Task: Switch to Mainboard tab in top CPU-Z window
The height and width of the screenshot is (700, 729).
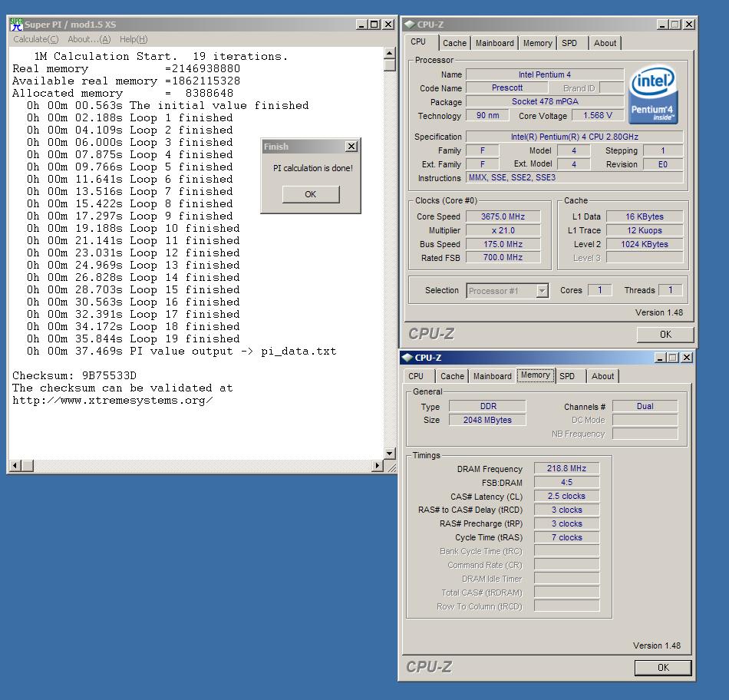Action: [x=495, y=43]
